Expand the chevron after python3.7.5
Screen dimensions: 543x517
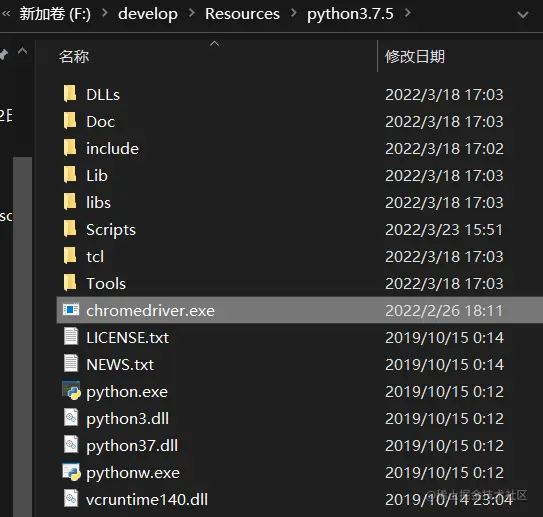(x=408, y=13)
